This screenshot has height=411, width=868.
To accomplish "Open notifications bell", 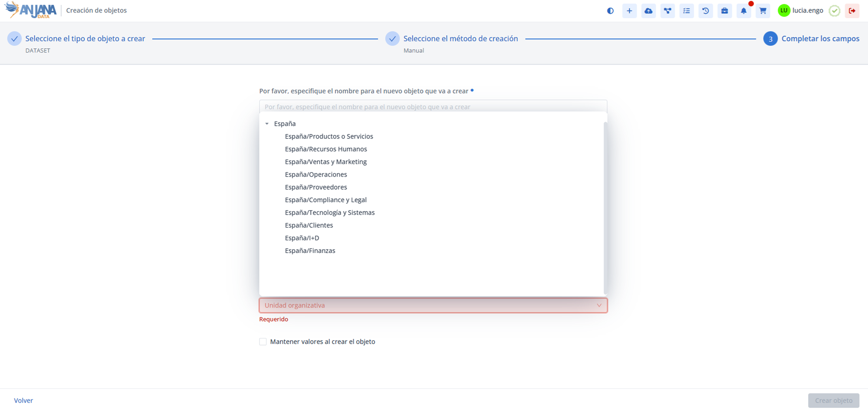I will click(x=744, y=11).
